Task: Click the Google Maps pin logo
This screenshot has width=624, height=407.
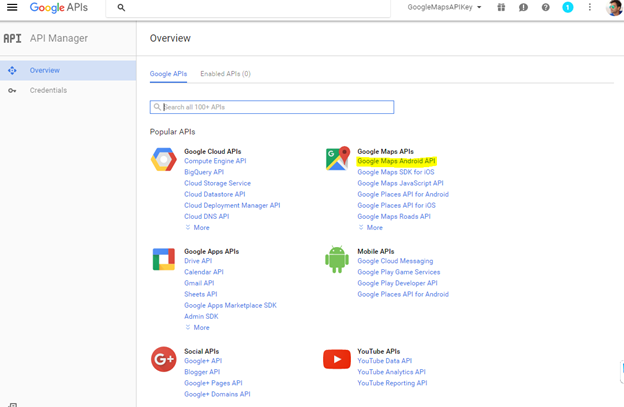Action: (x=337, y=158)
